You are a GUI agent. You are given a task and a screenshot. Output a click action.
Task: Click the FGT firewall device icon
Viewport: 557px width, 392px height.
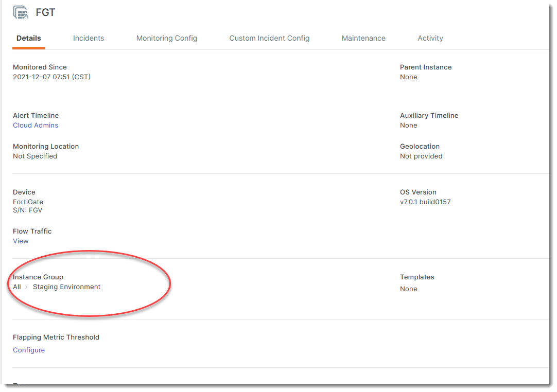click(x=21, y=12)
